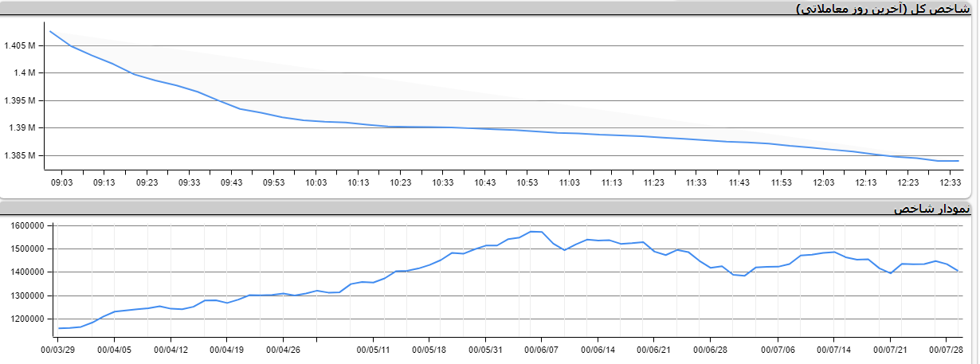Click the 09:03 time label on intraday chart
Viewport: 980px width, 364px height.
pos(61,182)
